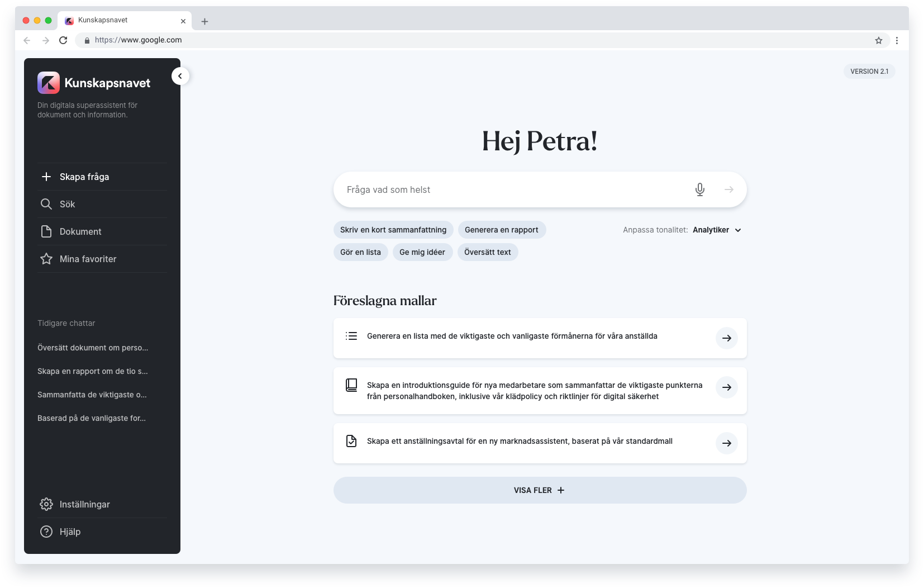
Task: Start a new question with the Skapa fråga plus icon
Action: (x=47, y=177)
